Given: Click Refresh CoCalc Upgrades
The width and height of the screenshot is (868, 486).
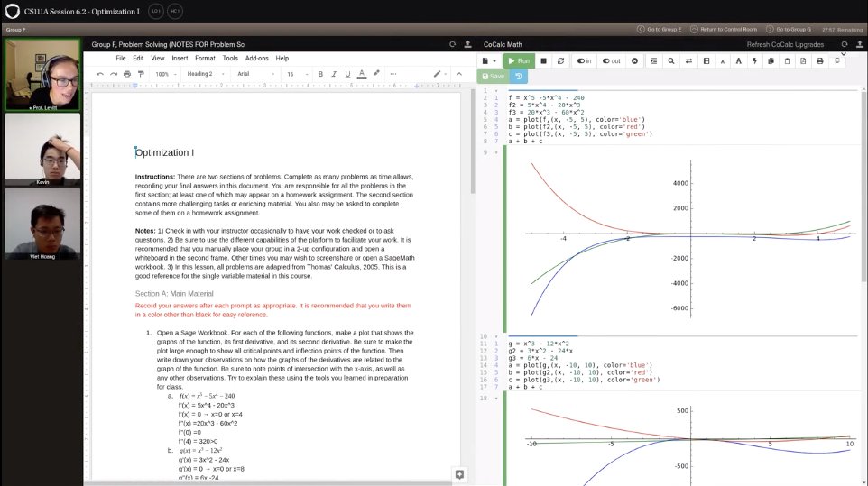Looking at the screenshot, I should point(785,44).
